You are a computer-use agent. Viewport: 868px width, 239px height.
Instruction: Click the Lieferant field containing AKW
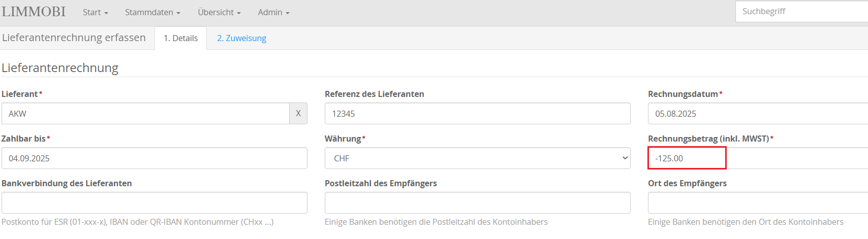[x=145, y=114]
